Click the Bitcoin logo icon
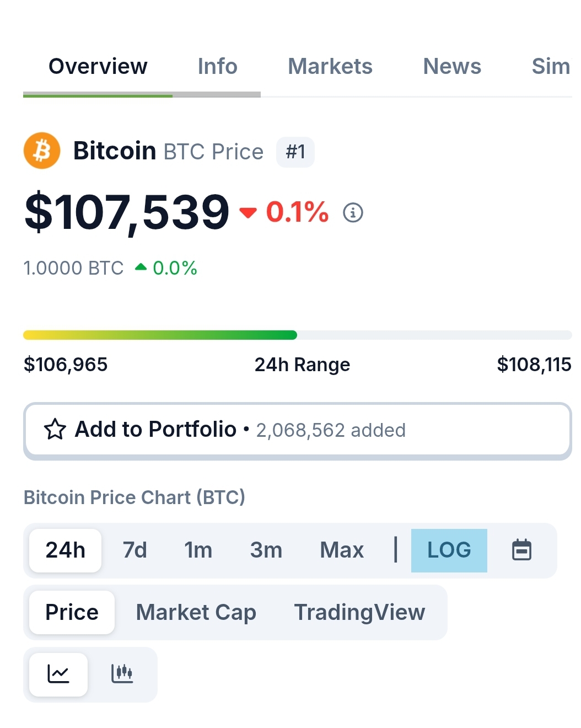581x728 pixels. [x=42, y=151]
